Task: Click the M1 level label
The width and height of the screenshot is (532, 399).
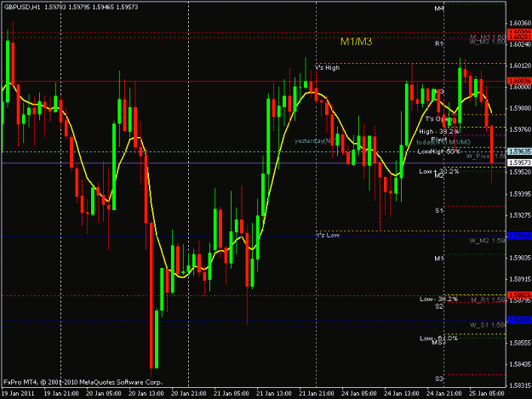Action: point(439,259)
